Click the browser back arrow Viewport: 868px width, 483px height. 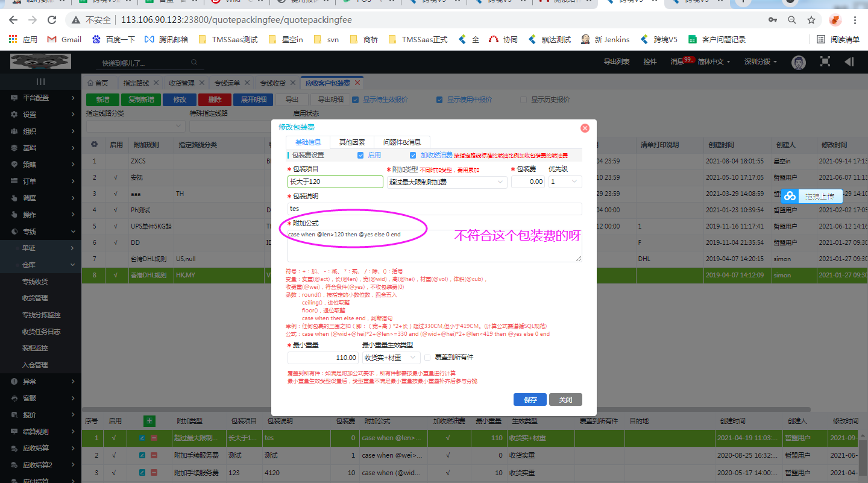pyautogui.click(x=13, y=20)
